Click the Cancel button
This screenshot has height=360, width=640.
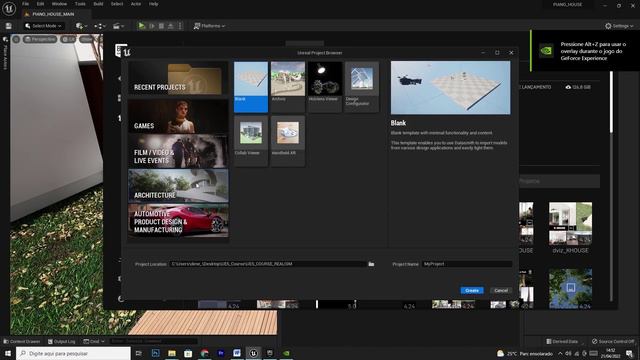tap(501, 290)
